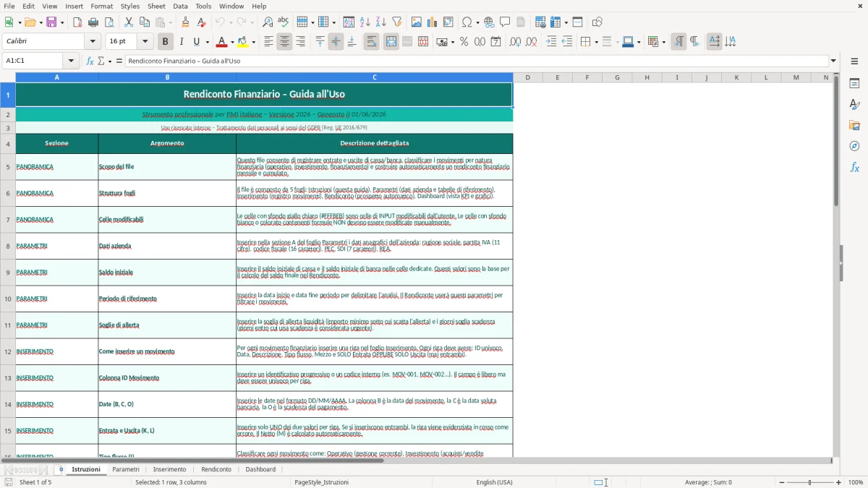The image size is (868, 488).
Task: Open the font color dropdown arrow
Action: click(x=232, y=42)
